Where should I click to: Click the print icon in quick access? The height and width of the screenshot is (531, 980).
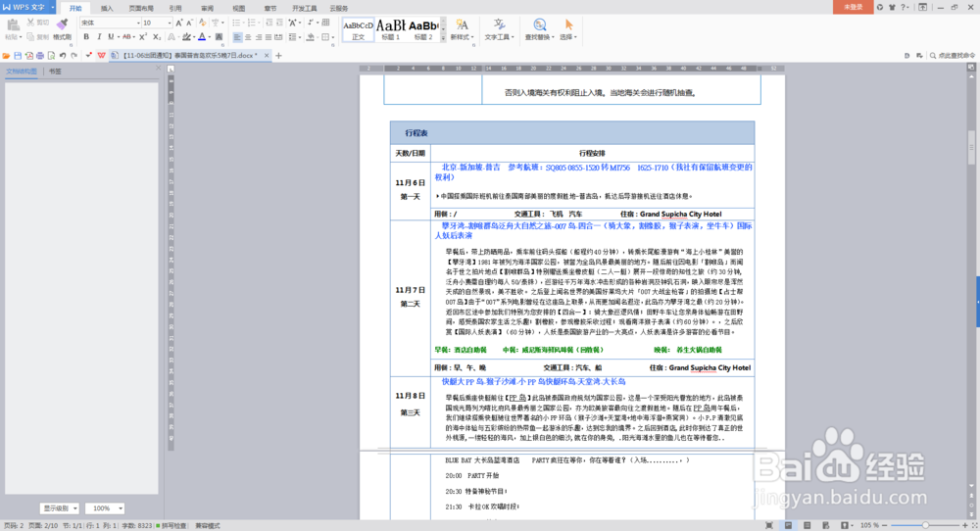40,56
